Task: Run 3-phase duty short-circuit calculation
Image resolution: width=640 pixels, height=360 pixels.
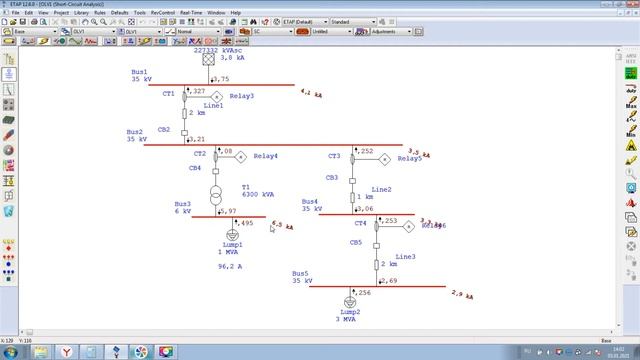Action: click(x=631, y=74)
